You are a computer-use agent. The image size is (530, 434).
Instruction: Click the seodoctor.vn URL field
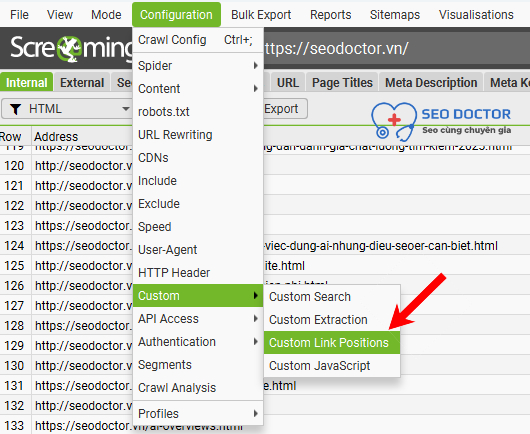pos(395,48)
